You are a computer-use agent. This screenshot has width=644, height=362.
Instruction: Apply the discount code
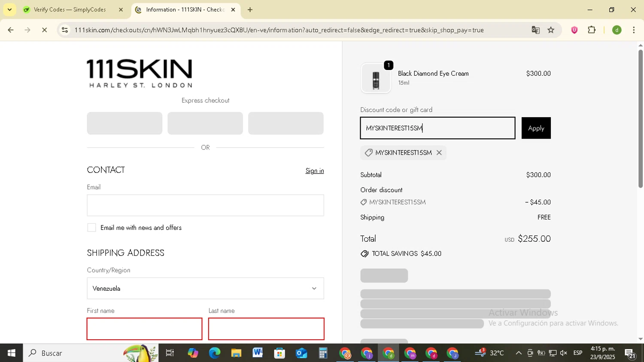click(536, 128)
